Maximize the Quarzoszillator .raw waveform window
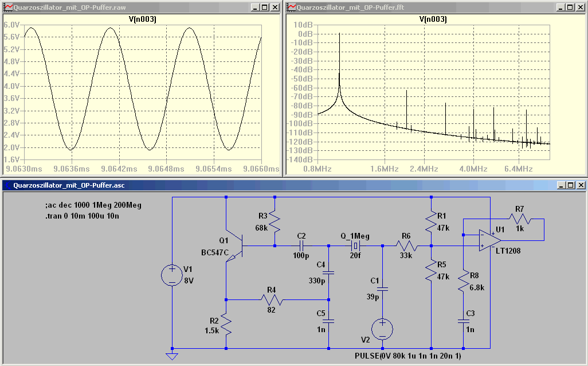The height and width of the screenshot is (366, 588). 265,7
